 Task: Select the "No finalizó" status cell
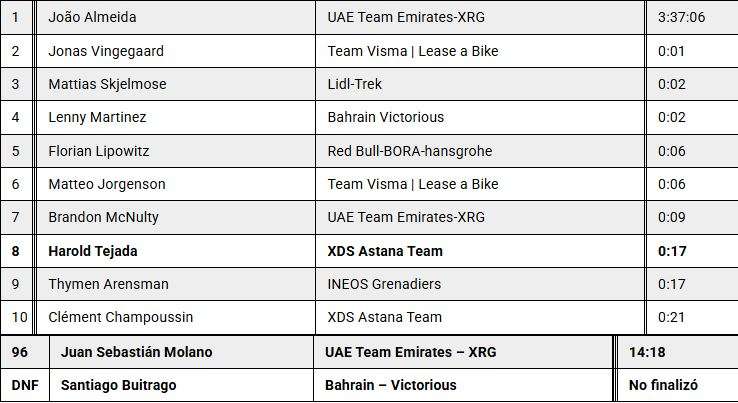point(663,385)
